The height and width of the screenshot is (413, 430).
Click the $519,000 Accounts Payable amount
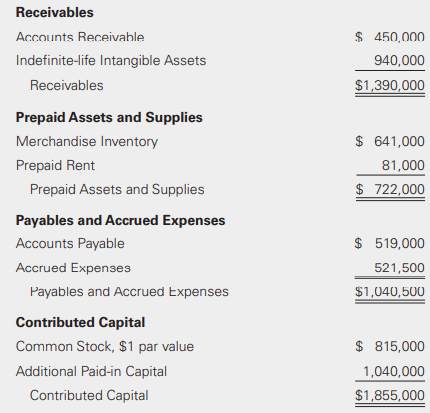click(x=390, y=243)
